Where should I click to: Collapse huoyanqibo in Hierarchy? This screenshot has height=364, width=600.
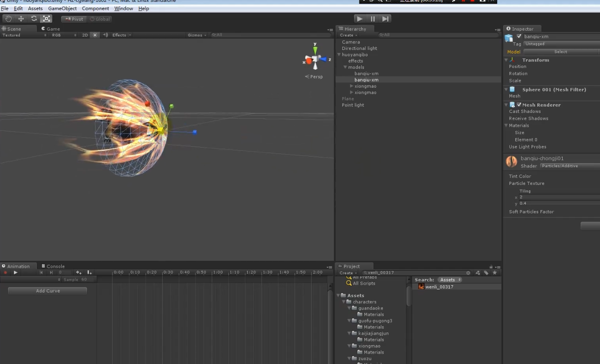(339, 55)
